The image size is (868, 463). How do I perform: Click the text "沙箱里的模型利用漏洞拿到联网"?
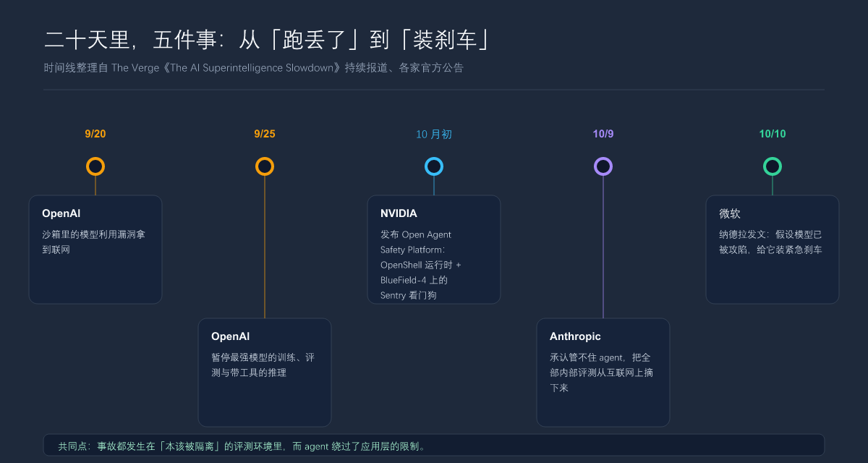tap(94, 242)
